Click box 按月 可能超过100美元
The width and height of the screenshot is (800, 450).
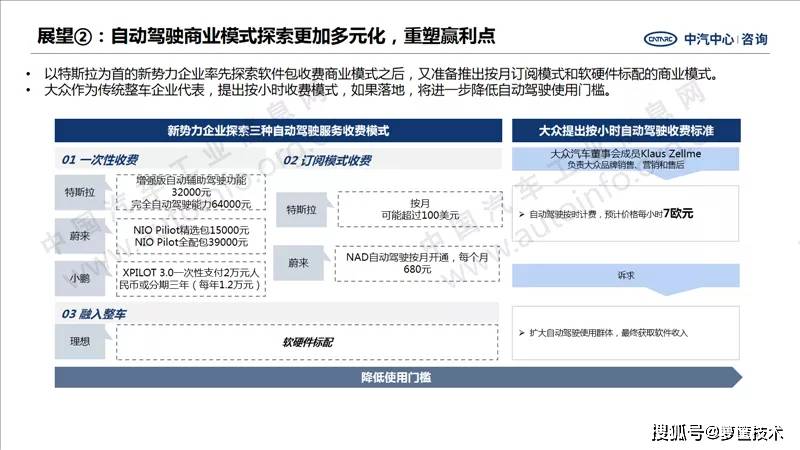420,209
